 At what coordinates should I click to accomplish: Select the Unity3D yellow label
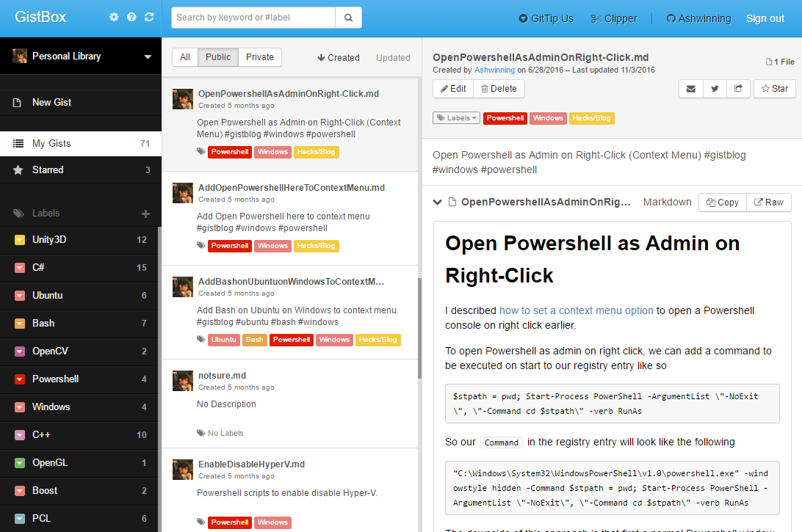(x=49, y=240)
